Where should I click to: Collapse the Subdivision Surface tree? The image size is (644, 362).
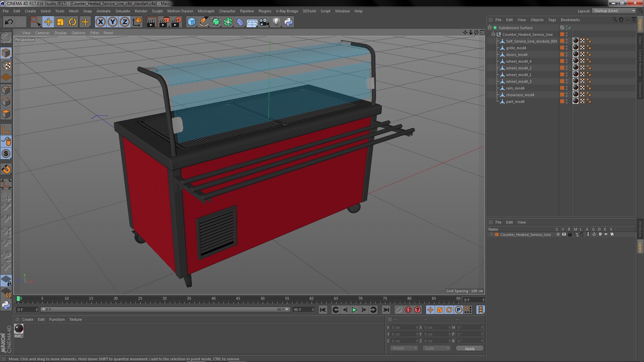490,28
